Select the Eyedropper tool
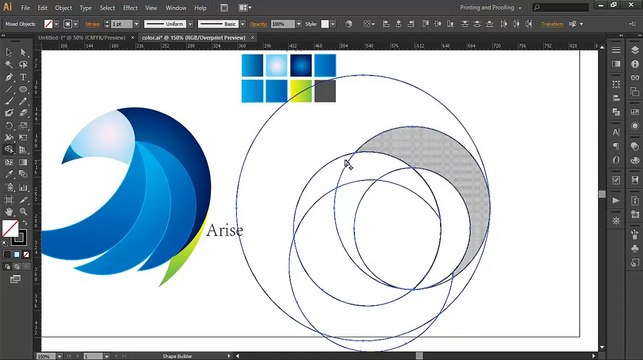Image resolution: width=643 pixels, height=360 pixels. 9,174
